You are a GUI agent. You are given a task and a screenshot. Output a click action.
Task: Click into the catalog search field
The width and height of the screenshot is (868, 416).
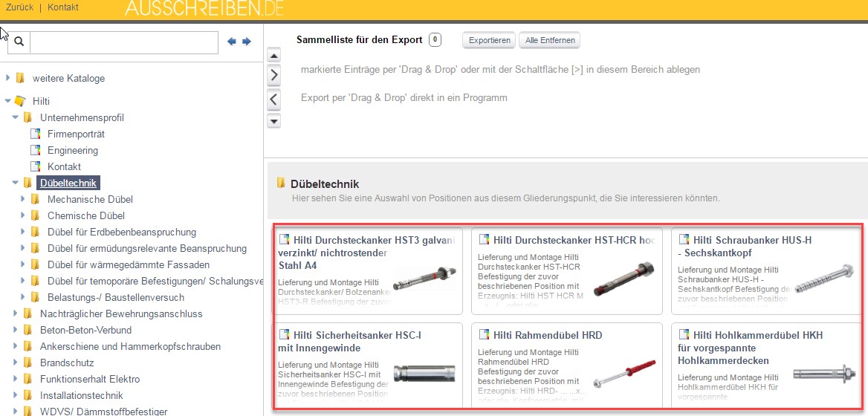click(x=123, y=42)
